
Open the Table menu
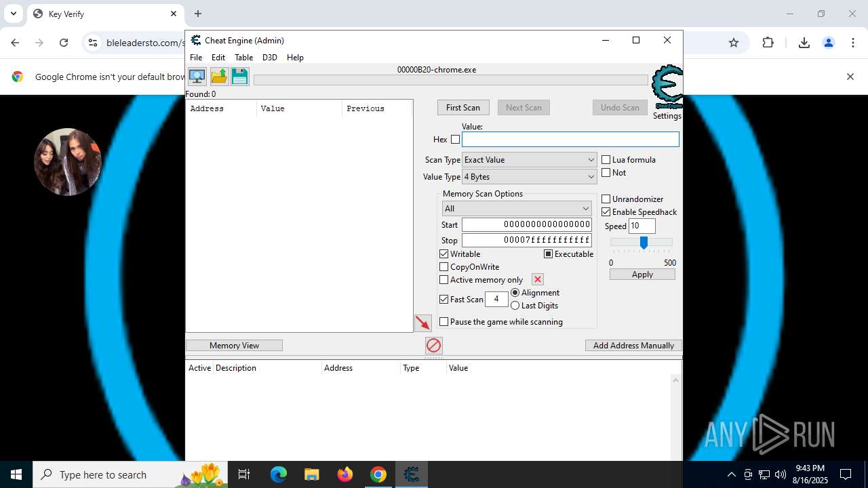243,58
